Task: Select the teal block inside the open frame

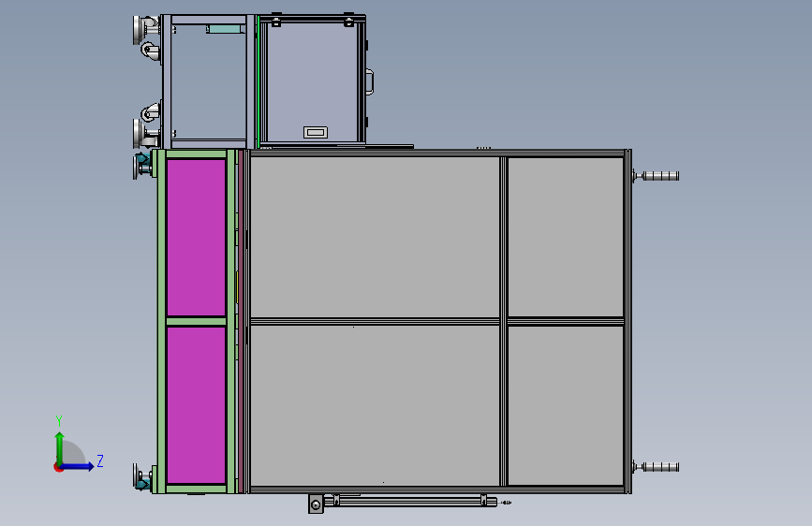Action: (x=226, y=28)
